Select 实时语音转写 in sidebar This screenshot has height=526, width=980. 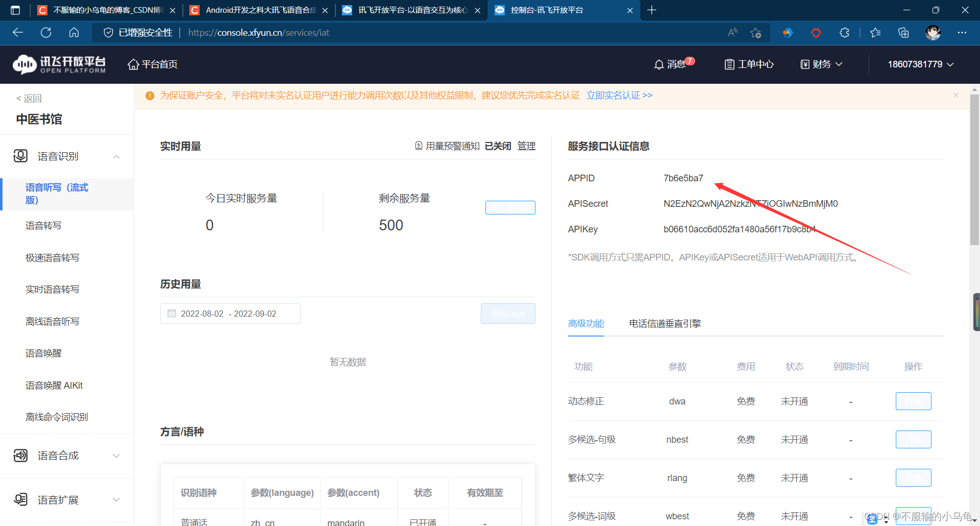(x=52, y=290)
